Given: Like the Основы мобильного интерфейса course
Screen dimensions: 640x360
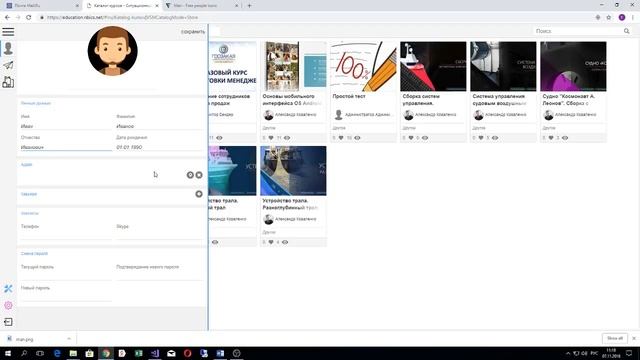Looking at the screenshot, I should point(271,138).
